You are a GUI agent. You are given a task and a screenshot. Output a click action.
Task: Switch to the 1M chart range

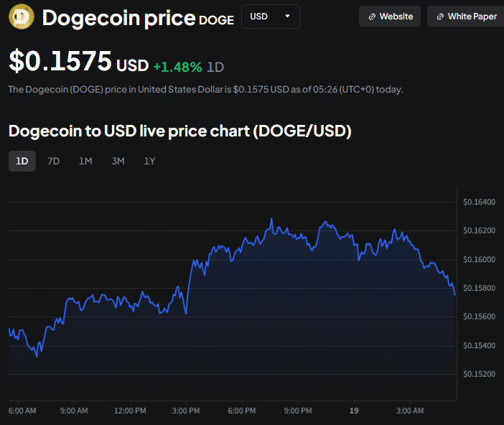tap(85, 162)
